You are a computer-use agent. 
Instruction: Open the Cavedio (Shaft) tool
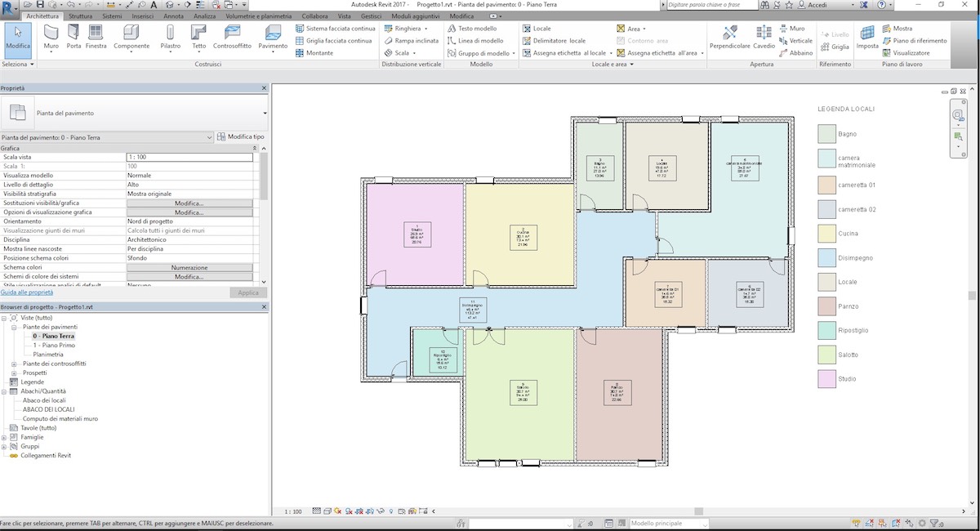764,38
